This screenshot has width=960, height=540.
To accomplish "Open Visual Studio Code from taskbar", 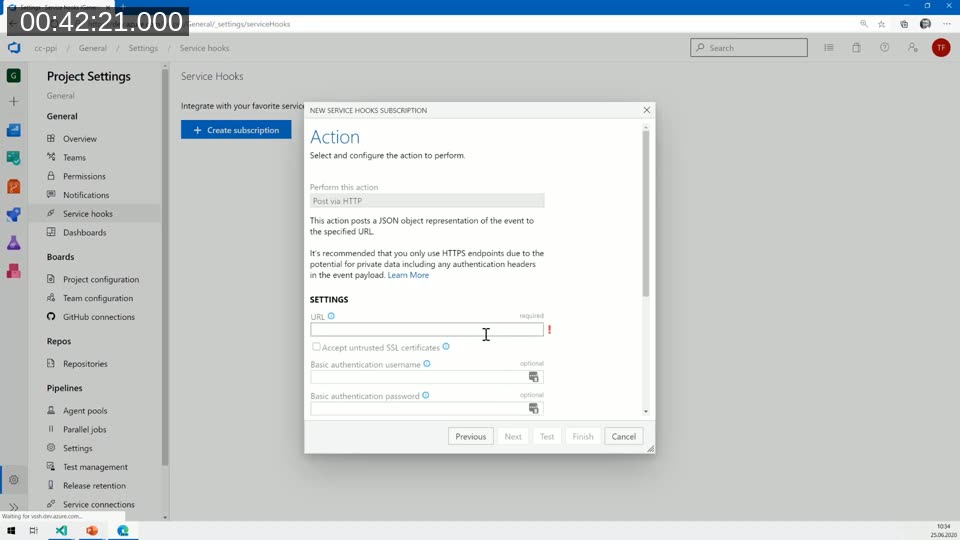I will tap(61, 531).
